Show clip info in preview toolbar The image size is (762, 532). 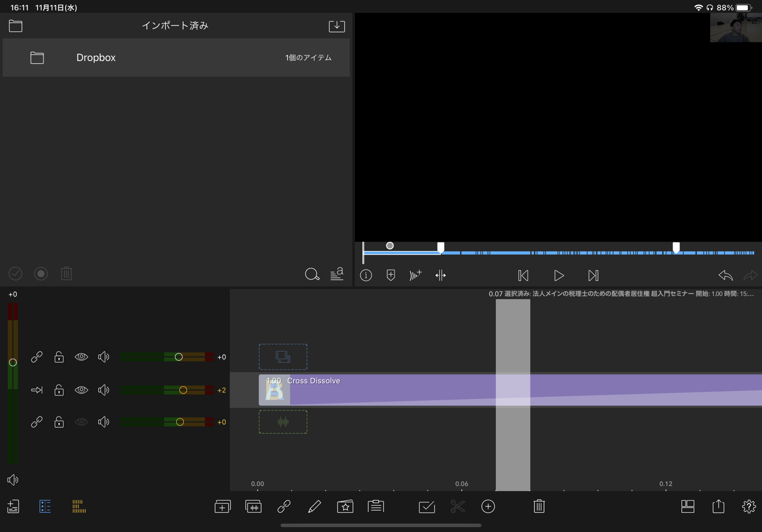pos(366,276)
